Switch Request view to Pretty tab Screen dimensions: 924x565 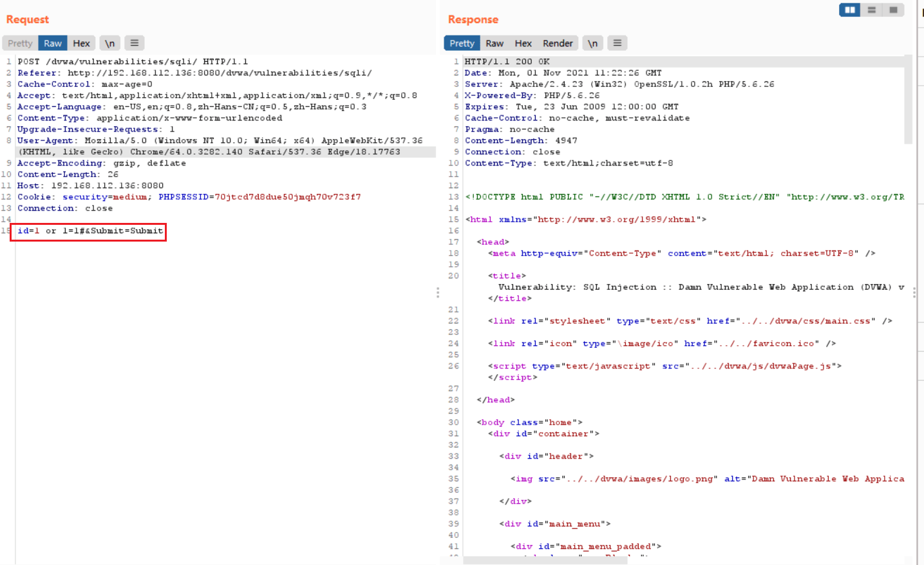click(x=20, y=43)
